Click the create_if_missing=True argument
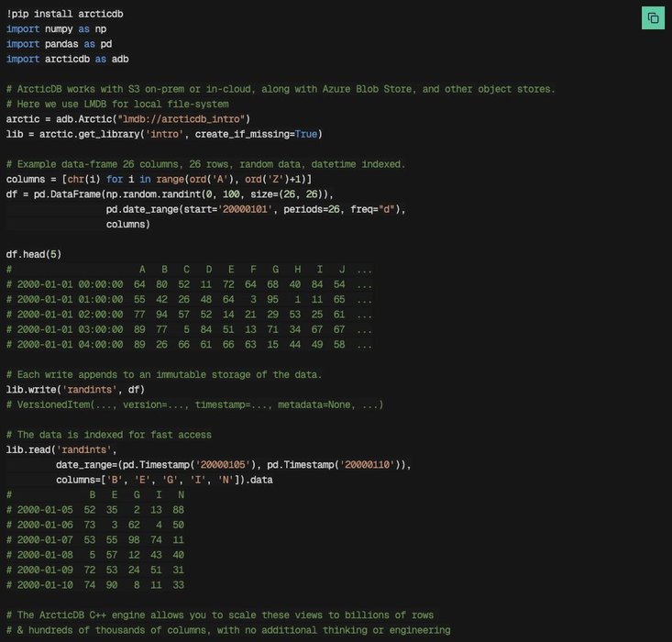 click(256, 134)
